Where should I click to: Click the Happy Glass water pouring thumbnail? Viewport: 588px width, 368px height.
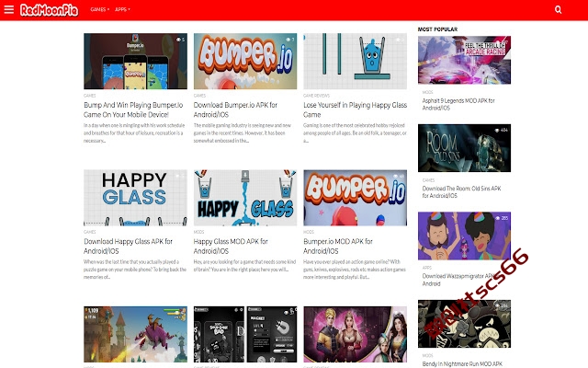click(245, 198)
